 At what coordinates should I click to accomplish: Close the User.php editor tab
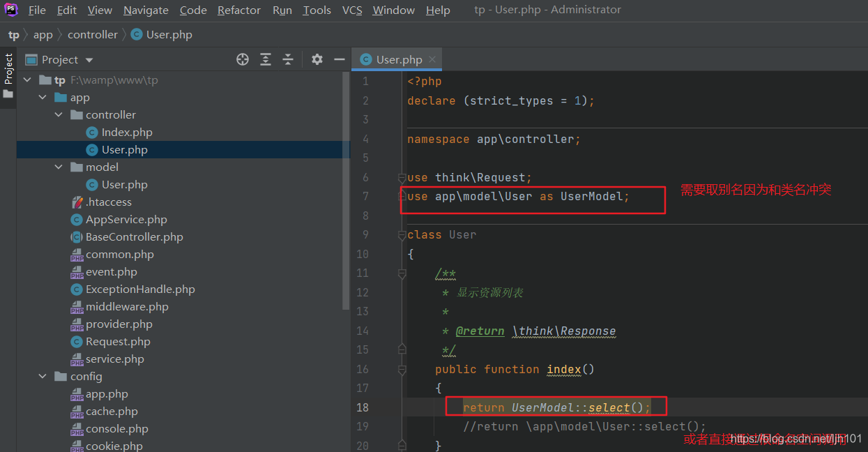pos(434,59)
